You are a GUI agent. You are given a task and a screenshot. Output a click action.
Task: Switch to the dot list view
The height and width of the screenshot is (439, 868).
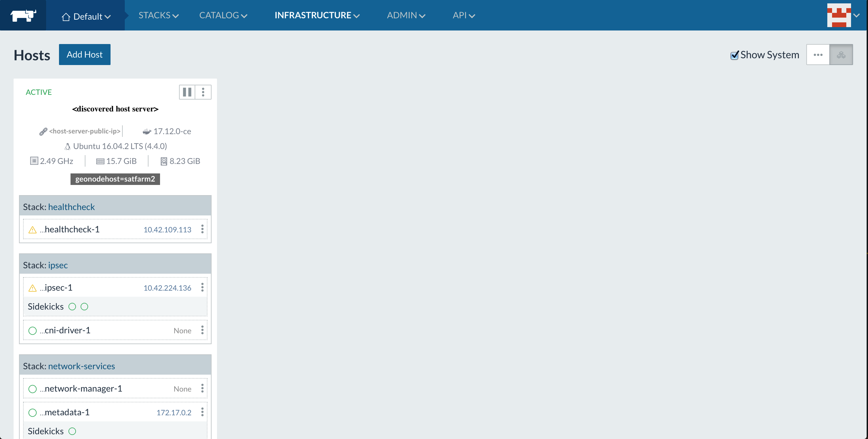point(818,55)
